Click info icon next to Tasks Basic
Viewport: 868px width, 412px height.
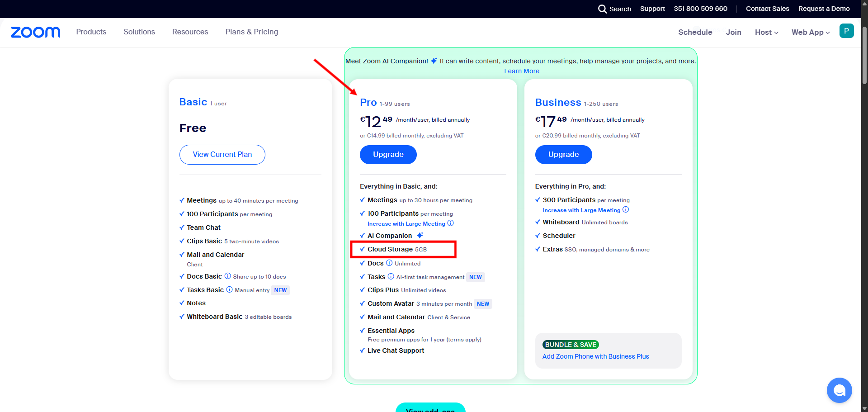click(x=229, y=289)
